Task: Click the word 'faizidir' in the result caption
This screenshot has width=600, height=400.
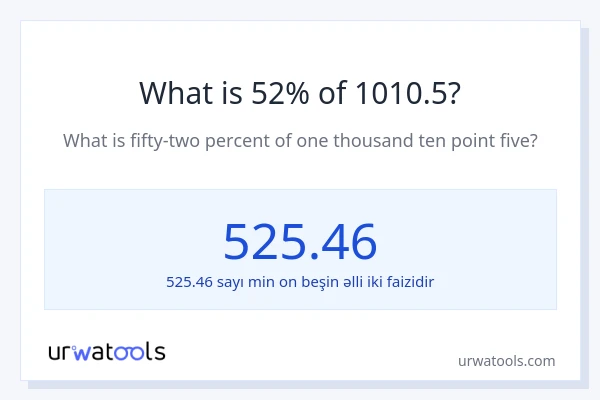Action: (410, 282)
